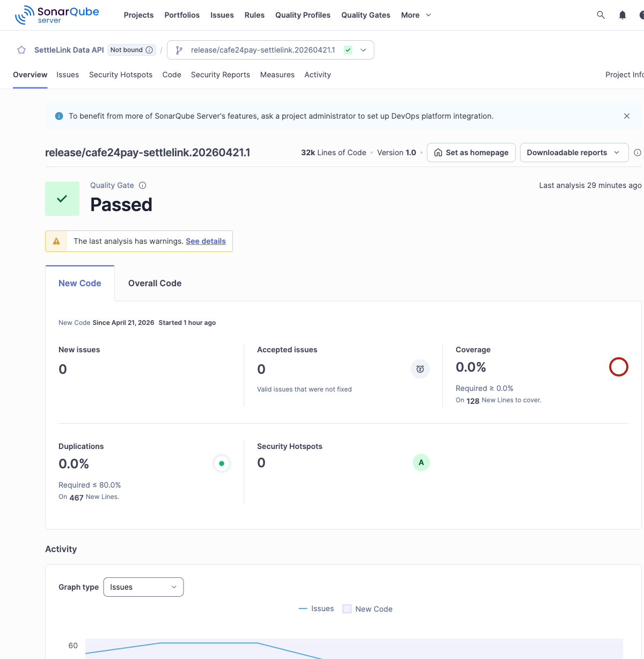This screenshot has width=644, height=659.
Task: Open Issues in the top menu
Action: (x=222, y=15)
